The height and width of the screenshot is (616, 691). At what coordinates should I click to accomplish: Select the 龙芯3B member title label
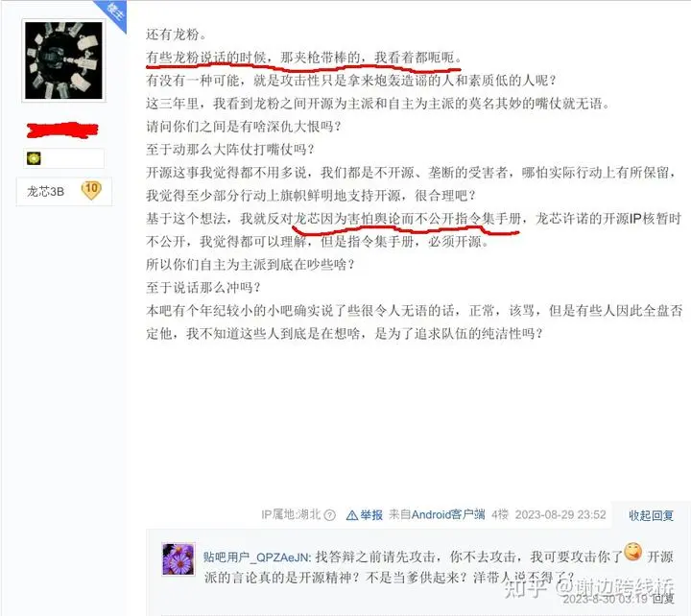[x=45, y=191]
